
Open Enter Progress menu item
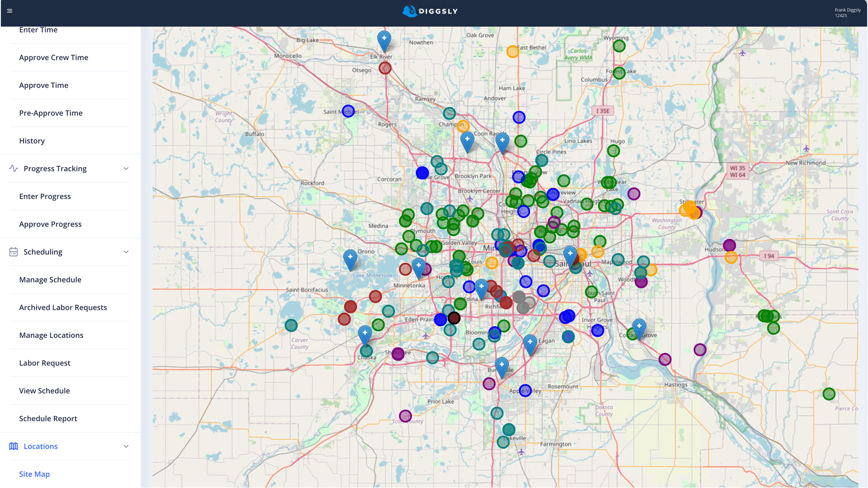click(x=45, y=196)
